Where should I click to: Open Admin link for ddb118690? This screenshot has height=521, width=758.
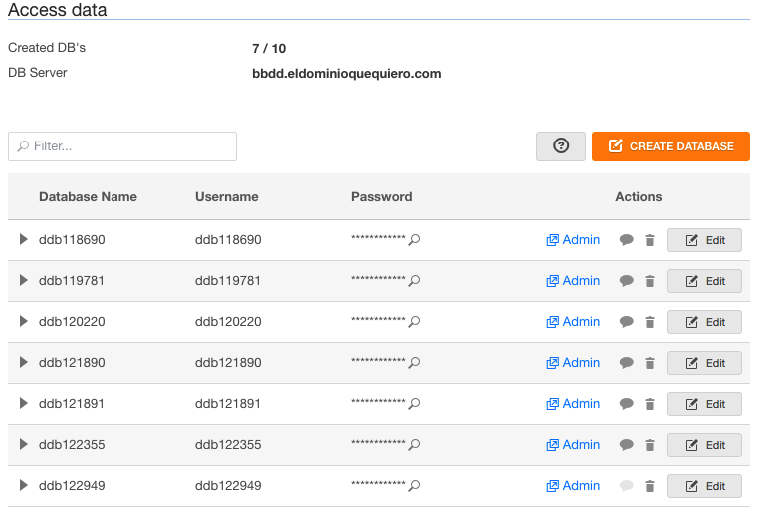573,240
